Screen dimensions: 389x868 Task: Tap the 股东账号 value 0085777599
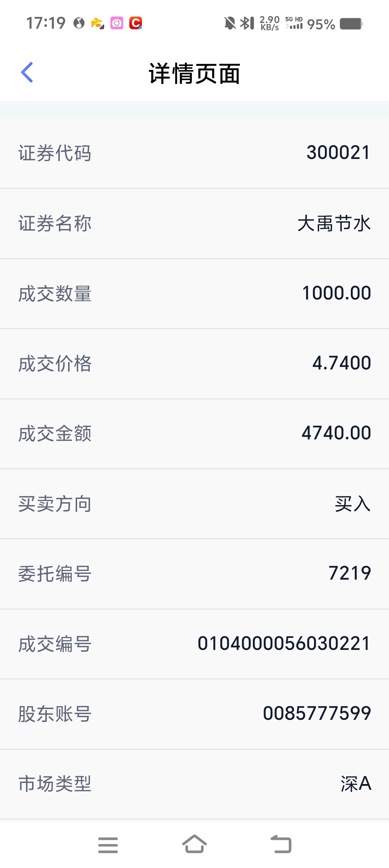tap(317, 713)
